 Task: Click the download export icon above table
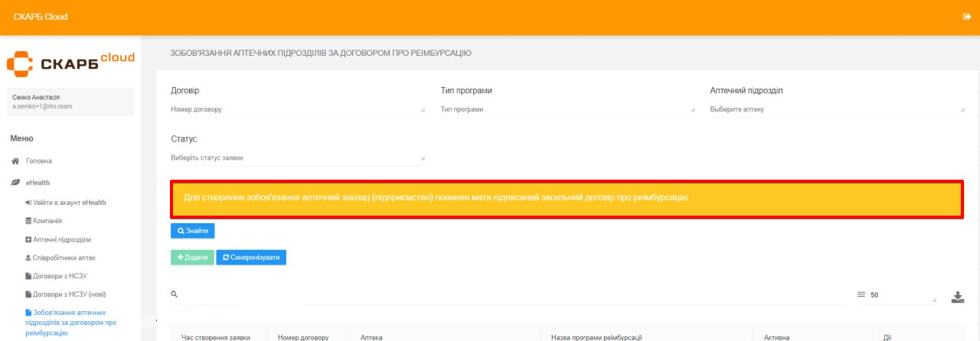pyautogui.click(x=957, y=297)
